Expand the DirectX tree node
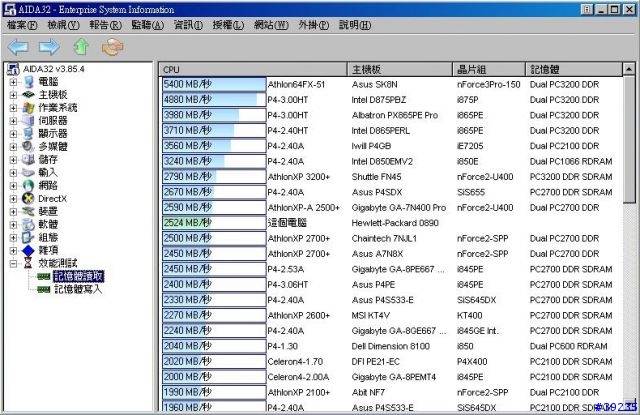The image size is (640, 415). (13, 199)
